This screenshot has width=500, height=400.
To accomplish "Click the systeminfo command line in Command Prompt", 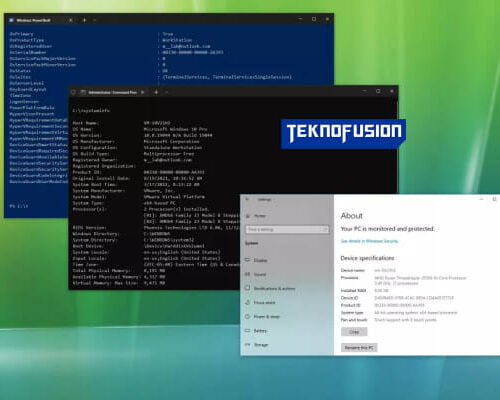I will [x=91, y=110].
